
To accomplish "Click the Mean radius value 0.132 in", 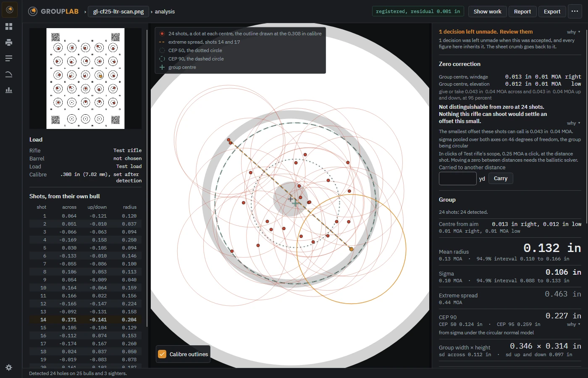I will [x=552, y=248].
